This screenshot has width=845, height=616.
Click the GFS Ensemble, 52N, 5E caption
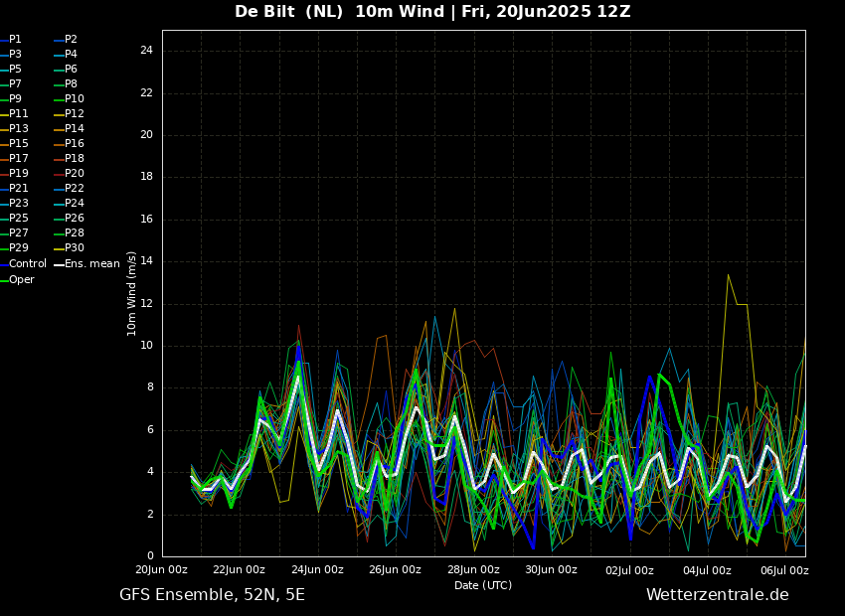pos(212,595)
